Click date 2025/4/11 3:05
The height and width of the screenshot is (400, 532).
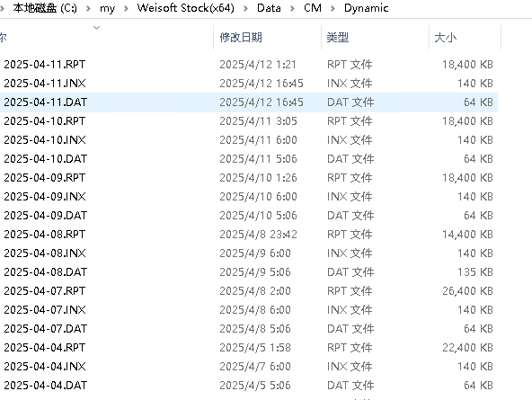[258, 120]
